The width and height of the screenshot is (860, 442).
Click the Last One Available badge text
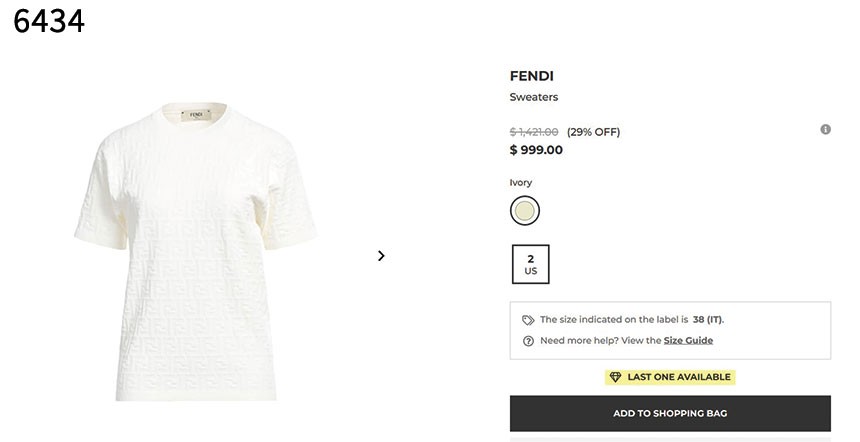(x=679, y=377)
